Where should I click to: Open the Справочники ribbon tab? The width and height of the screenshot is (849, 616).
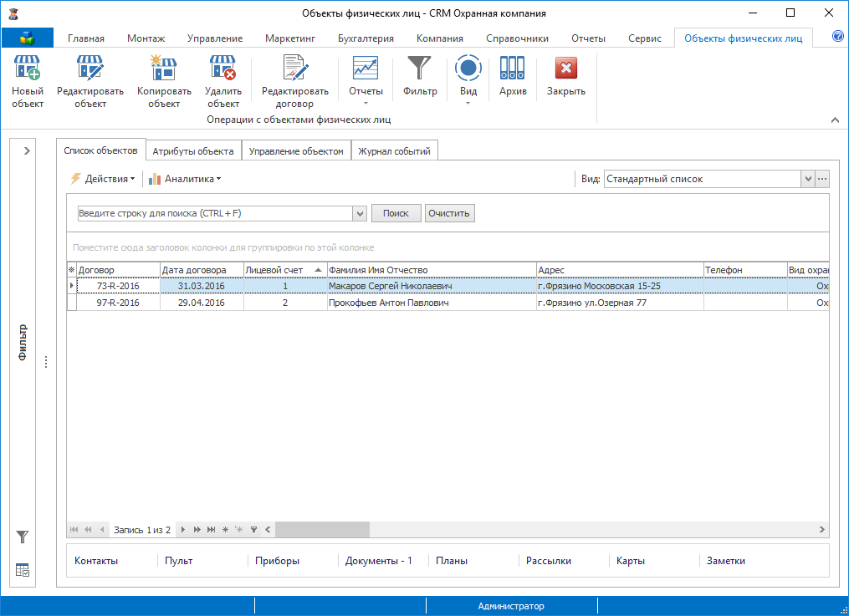517,38
